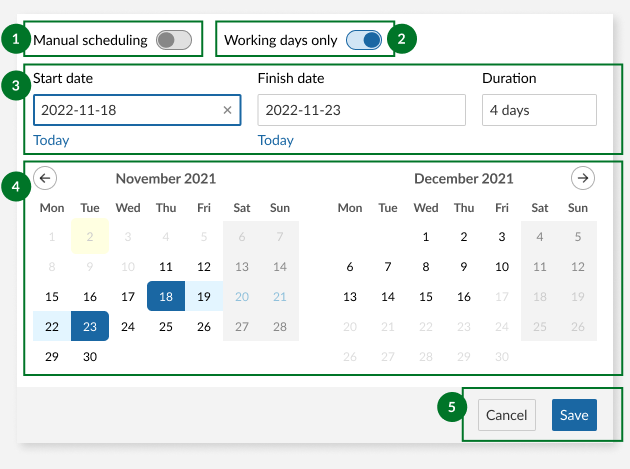Viewport: 630px width, 469px height.
Task: Clear the start date with X icon
Action: click(227, 110)
